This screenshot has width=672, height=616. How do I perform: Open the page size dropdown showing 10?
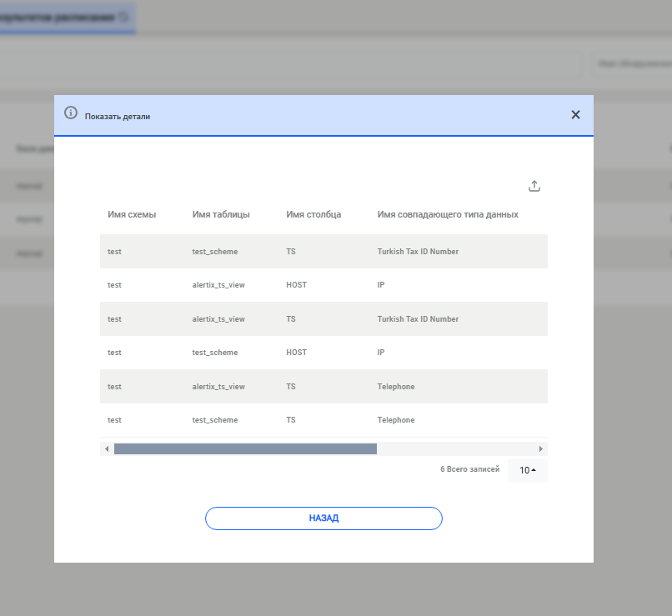point(528,470)
